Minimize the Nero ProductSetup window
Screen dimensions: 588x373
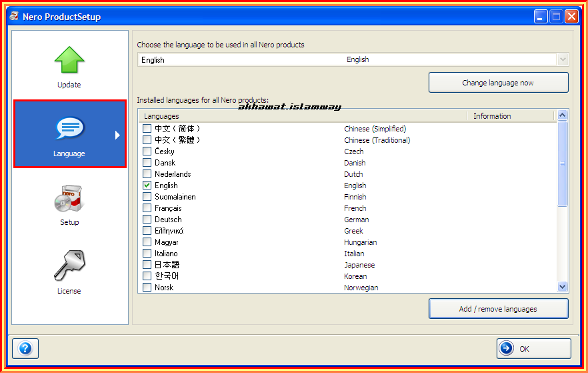[x=541, y=17]
